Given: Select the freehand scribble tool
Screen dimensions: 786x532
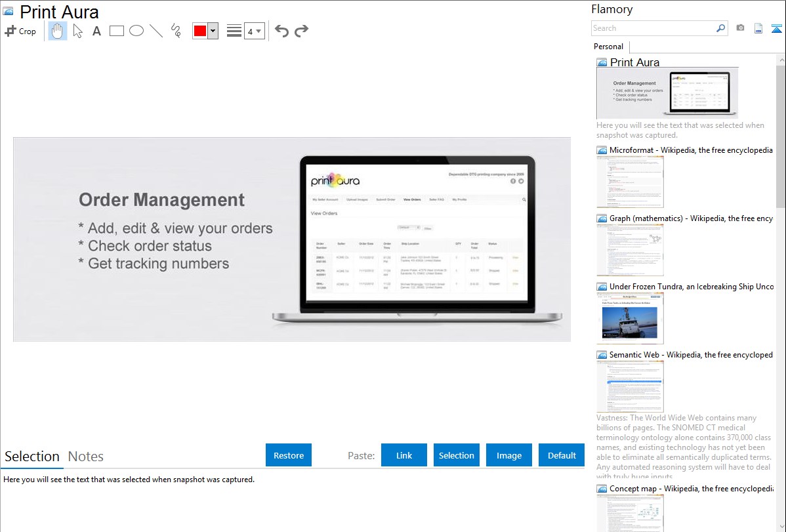Looking at the screenshot, I should 176,31.
